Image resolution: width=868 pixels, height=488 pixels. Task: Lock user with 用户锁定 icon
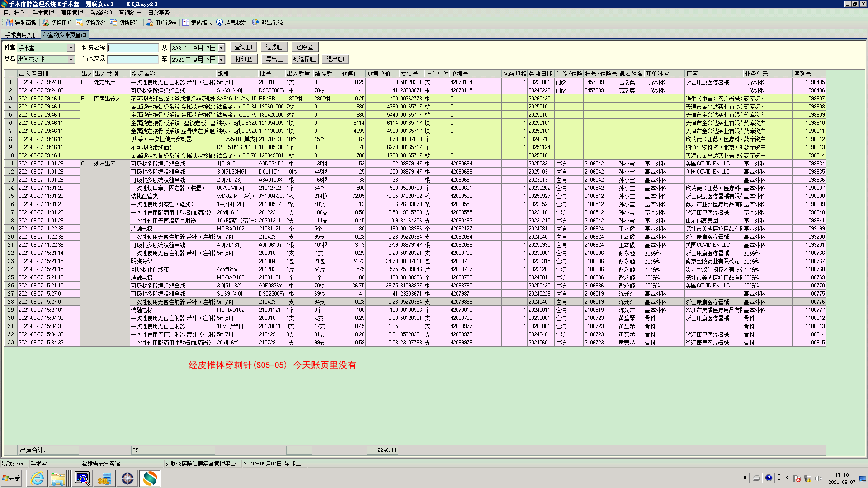pyautogui.click(x=161, y=23)
